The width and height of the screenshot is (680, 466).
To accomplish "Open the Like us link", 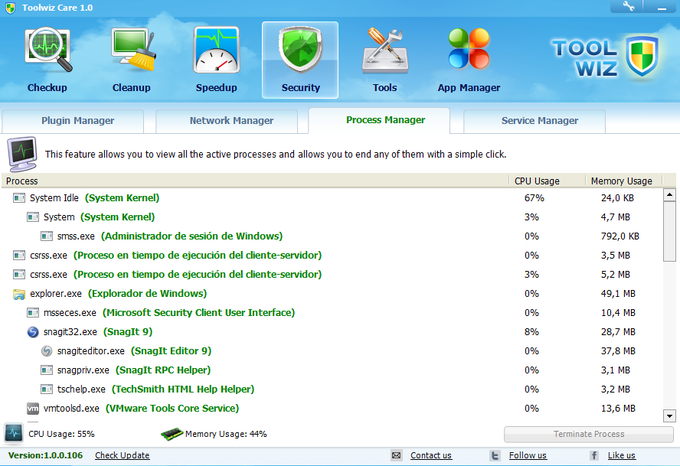I will [621, 456].
